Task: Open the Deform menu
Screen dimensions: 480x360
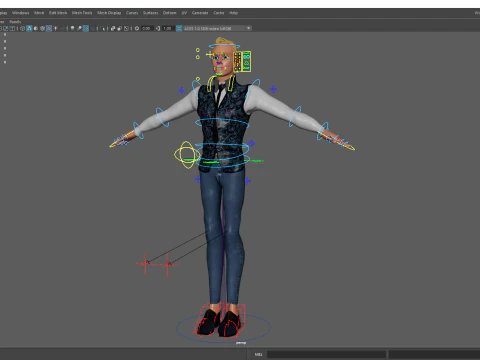Action: tap(169, 13)
